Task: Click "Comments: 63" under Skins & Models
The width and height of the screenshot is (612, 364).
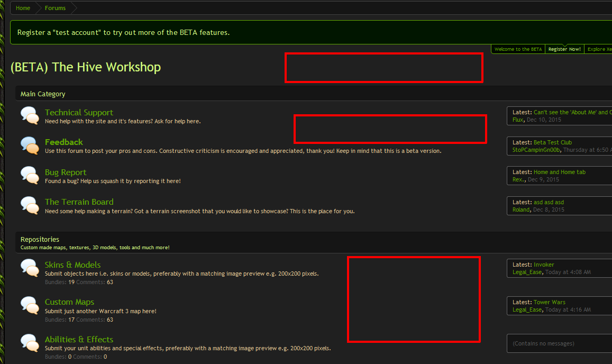Action: point(95,282)
